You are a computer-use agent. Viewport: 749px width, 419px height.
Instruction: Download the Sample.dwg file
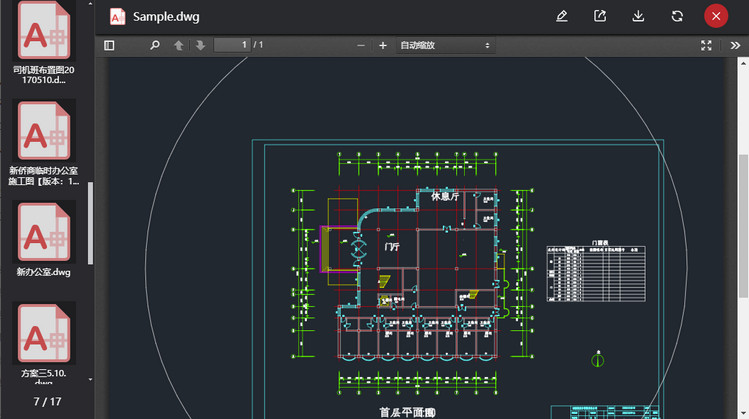click(638, 16)
